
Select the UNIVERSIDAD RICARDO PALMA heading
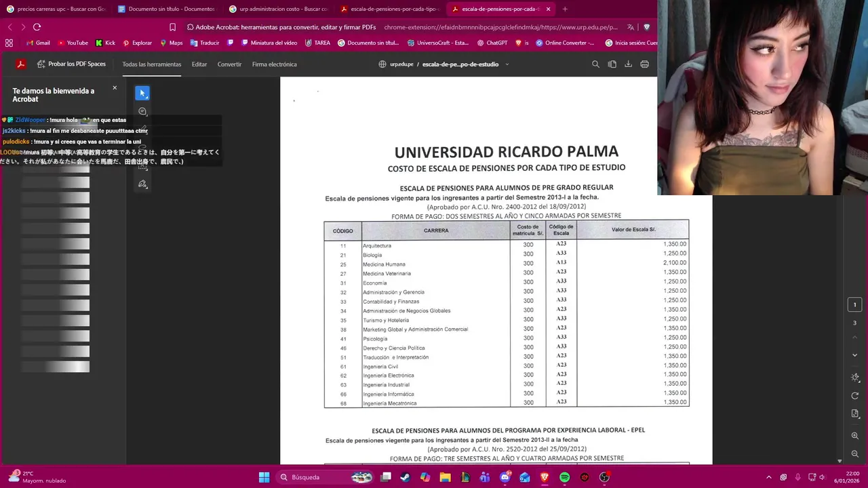pos(507,152)
